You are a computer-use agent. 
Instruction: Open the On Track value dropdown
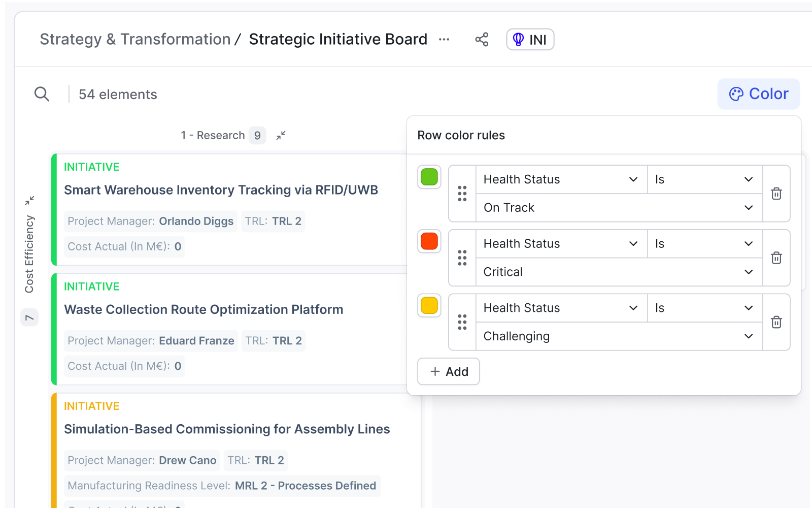[619, 208]
